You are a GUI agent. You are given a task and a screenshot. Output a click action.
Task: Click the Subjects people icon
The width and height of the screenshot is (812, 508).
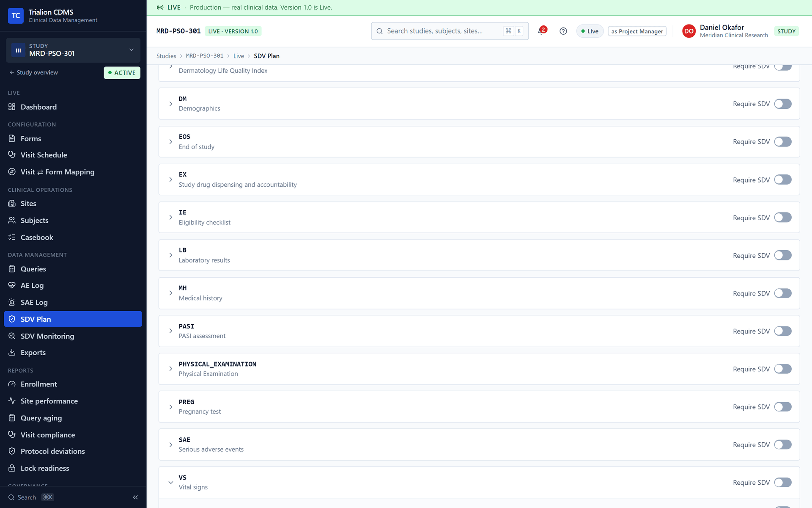pos(12,220)
